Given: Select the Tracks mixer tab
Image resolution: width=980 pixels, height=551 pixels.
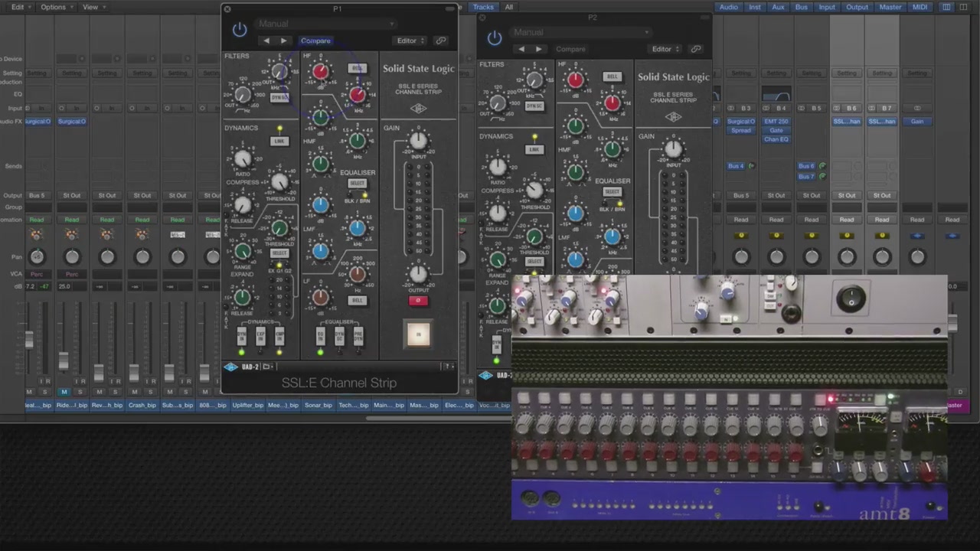Looking at the screenshot, I should (x=482, y=7).
